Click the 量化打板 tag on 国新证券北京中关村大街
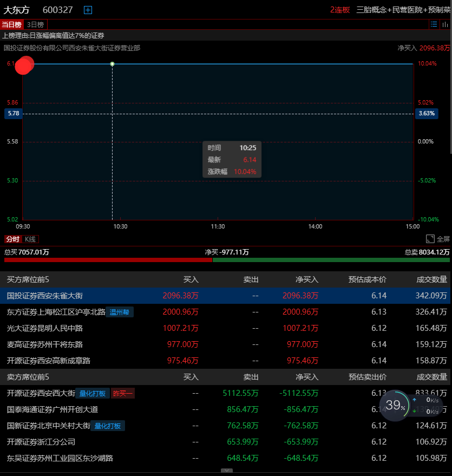The image size is (452, 476). [x=107, y=426]
